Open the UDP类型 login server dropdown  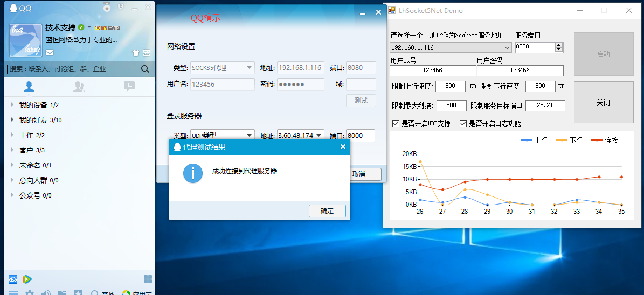[222, 136]
